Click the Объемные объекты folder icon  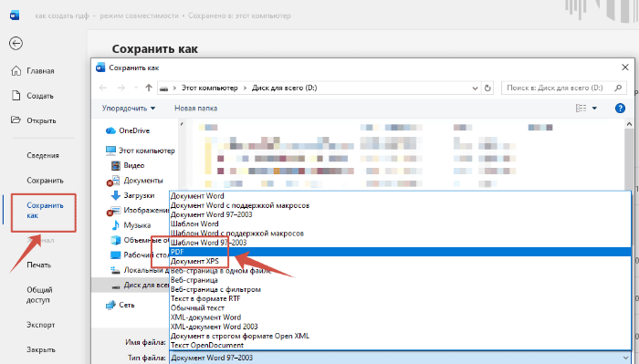(116, 240)
